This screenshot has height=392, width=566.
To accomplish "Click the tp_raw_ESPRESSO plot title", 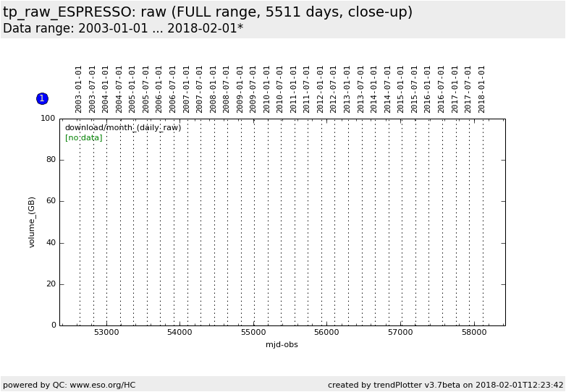I will (208, 12).
